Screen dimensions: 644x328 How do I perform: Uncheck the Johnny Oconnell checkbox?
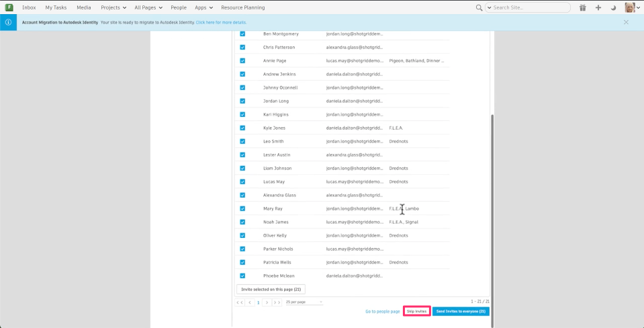pyautogui.click(x=242, y=87)
